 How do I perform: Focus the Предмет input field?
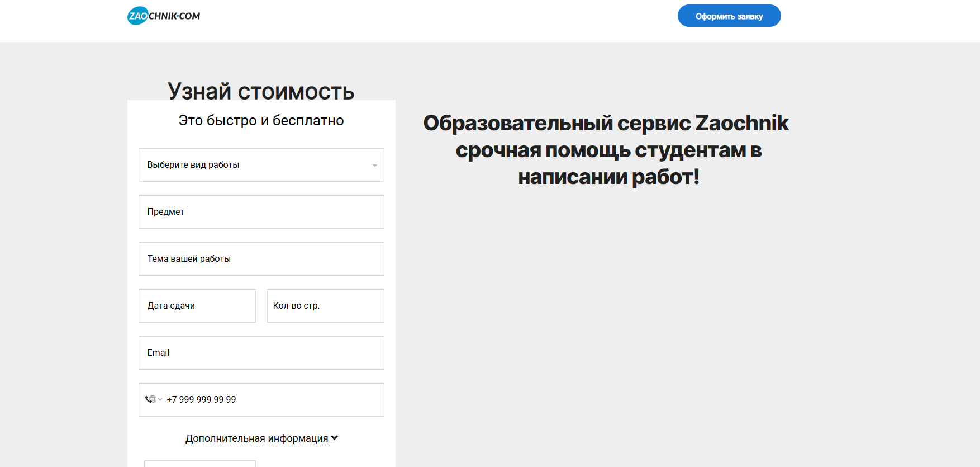pyautogui.click(x=261, y=212)
